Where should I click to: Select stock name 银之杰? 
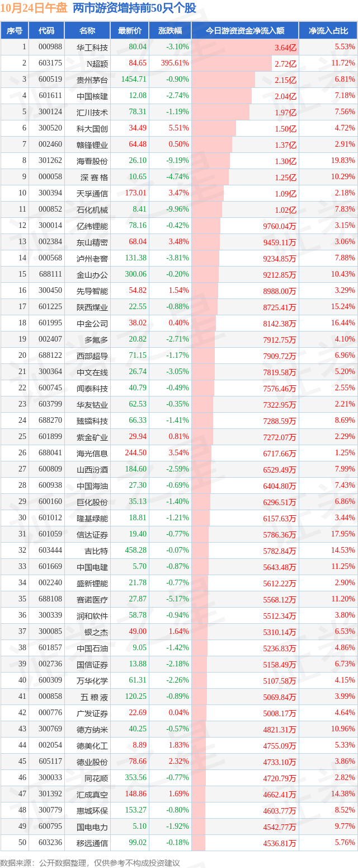click(x=96, y=632)
